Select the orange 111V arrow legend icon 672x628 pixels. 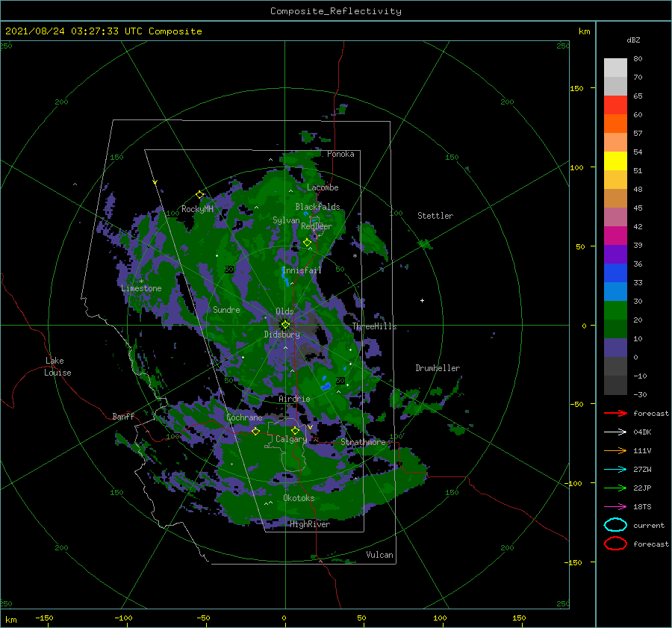coord(615,450)
